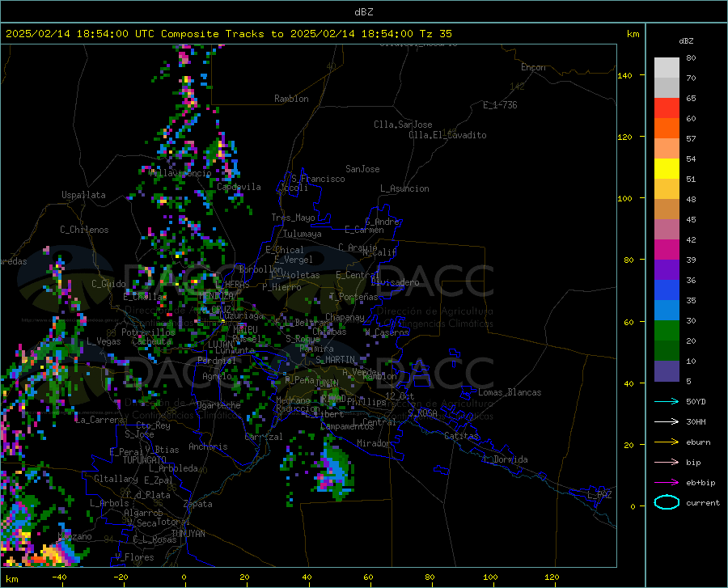Click the 'Ugarteche' map label

click(x=218, y=405)
